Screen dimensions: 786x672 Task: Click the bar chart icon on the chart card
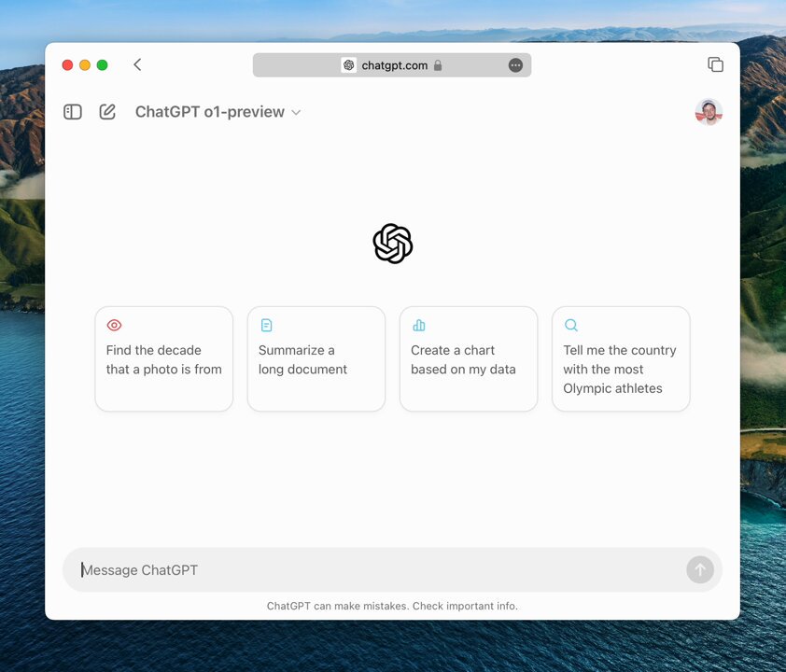pos(419,325)
